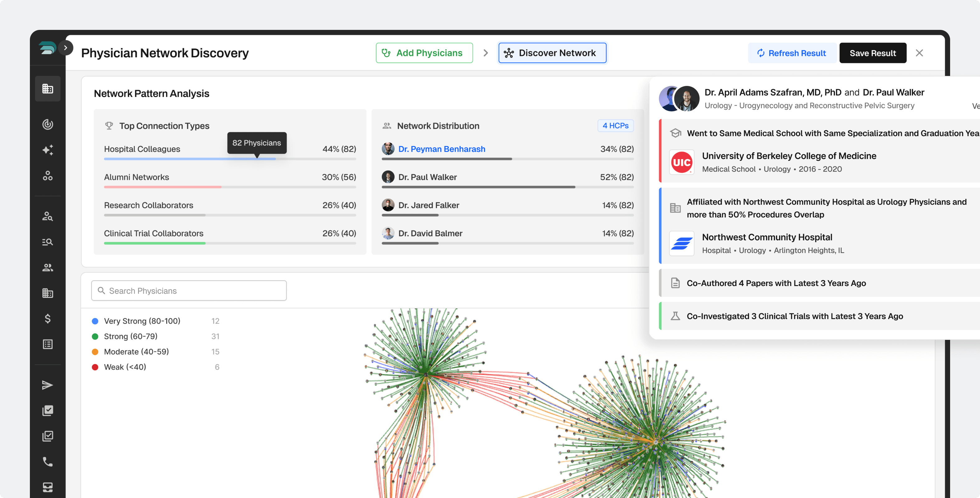This screenshot has width=980, height=498.
Task: Open the building directory icon at the sidebar top
Action: coord(48,89)
